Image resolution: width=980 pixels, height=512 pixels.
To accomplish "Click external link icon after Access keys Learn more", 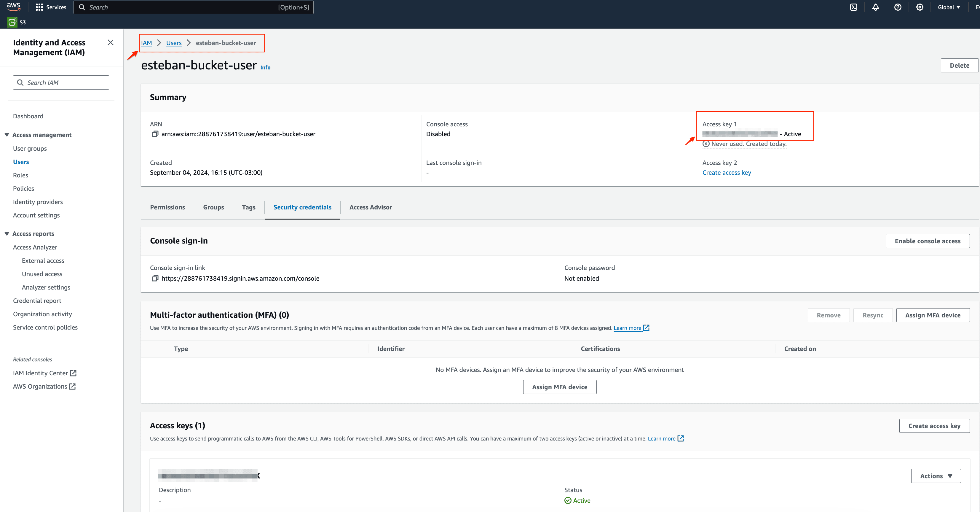I will coord(681,438).
